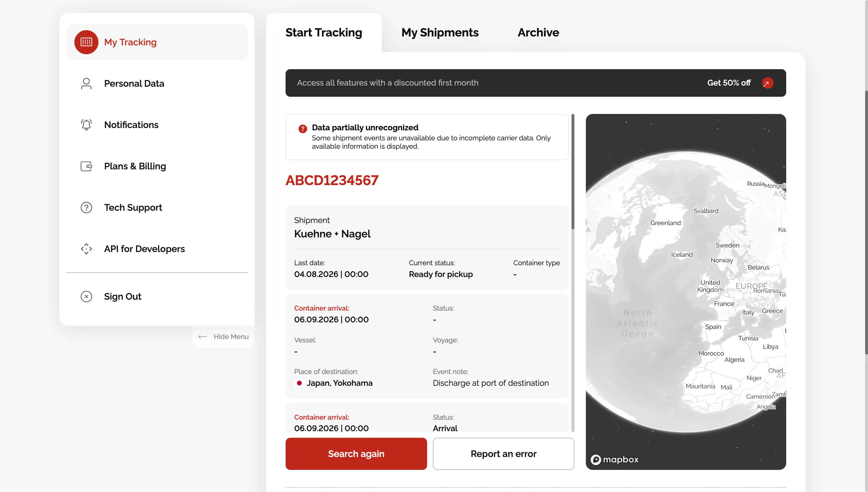Collapse sidebar with Hide Menu
Viewport: 868px width, 492px height.
[x=223, y=336]
